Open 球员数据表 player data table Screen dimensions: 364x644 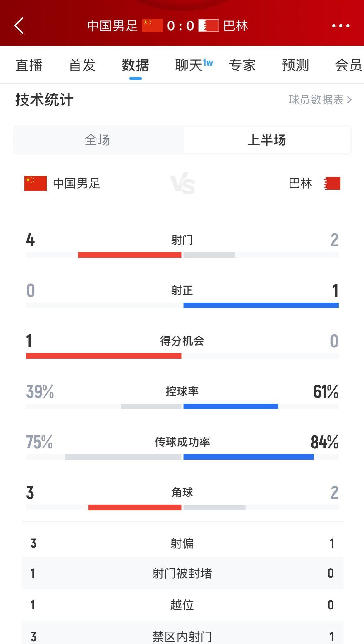[x=320, y=100]
